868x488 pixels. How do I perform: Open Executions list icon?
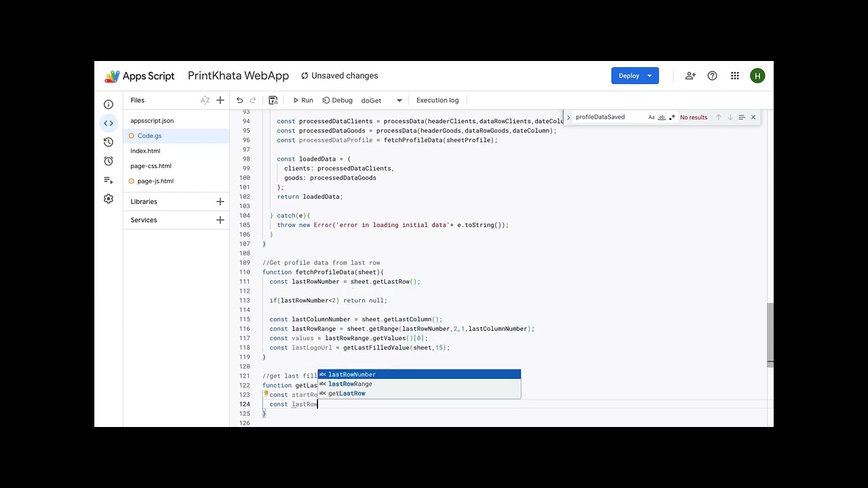(x=108, y=180)
